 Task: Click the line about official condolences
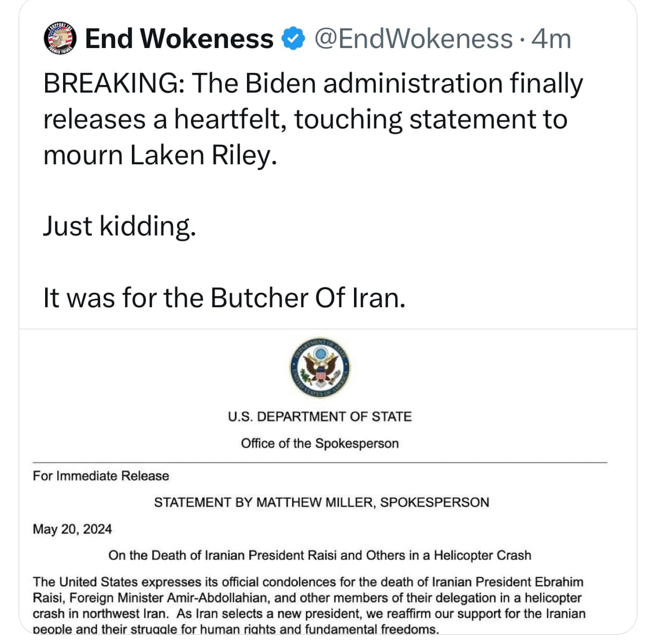pos(308,582)
